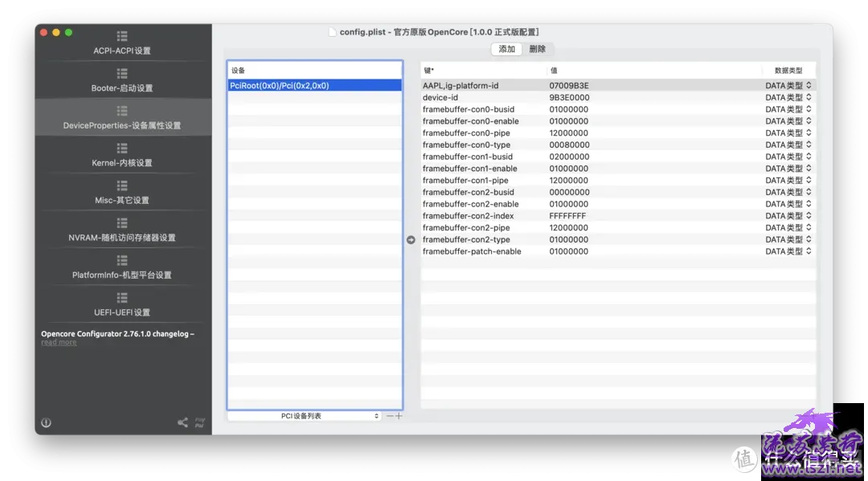This screenshot has width=868, height=481.
Task: Click the value 00000000 for con2-busid
Action: (569, 193)
